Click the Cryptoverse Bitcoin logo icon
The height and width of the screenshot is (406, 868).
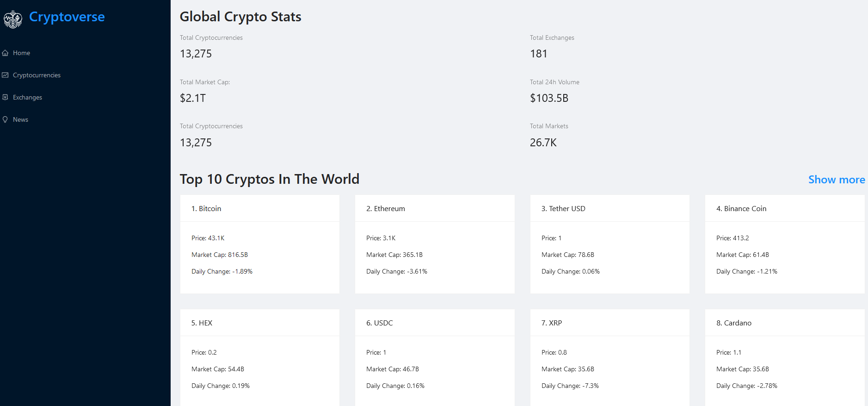point(12,19)
